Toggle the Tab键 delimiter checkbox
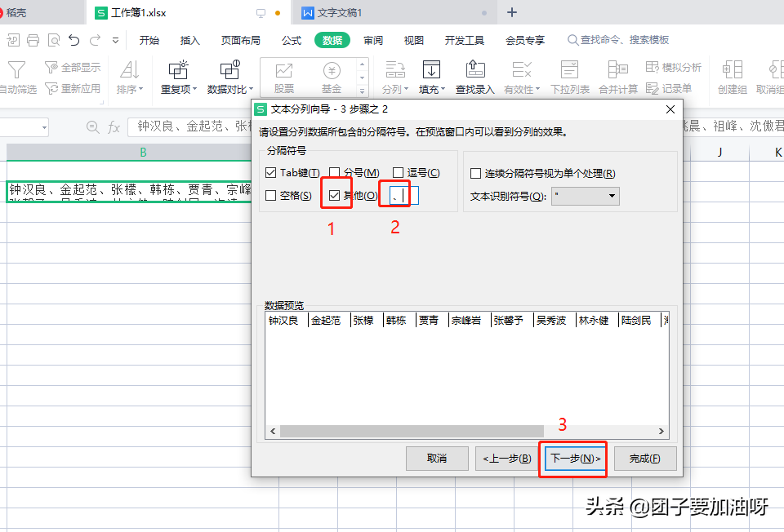784x532 pixels. (270, 173)
